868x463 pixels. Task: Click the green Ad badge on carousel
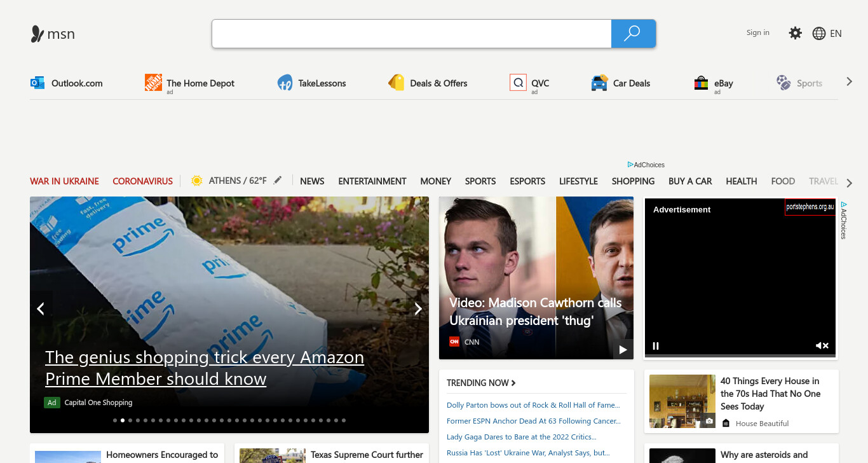pyautogui.click(x=52, y=403)
